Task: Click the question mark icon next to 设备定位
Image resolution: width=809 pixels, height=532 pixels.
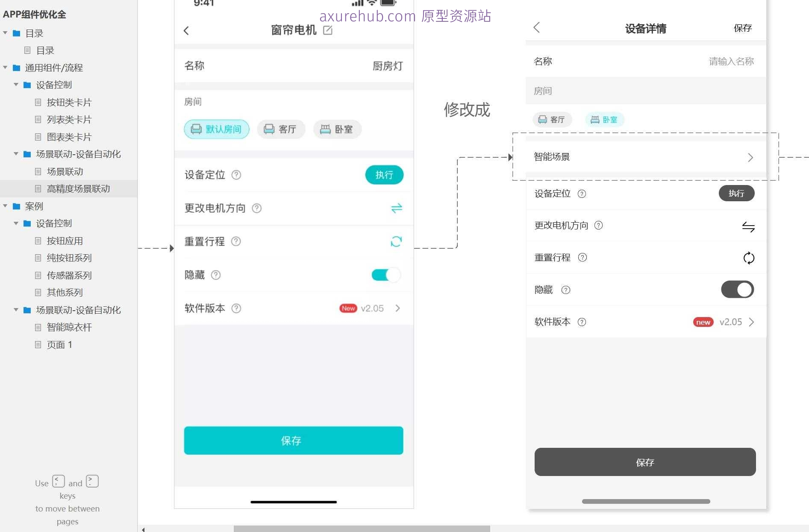Action: coord(237,175)
